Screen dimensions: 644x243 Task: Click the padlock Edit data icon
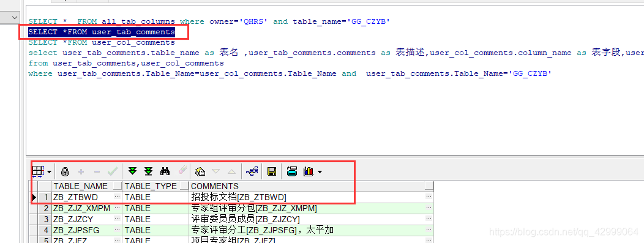click(x=65, y=171)
